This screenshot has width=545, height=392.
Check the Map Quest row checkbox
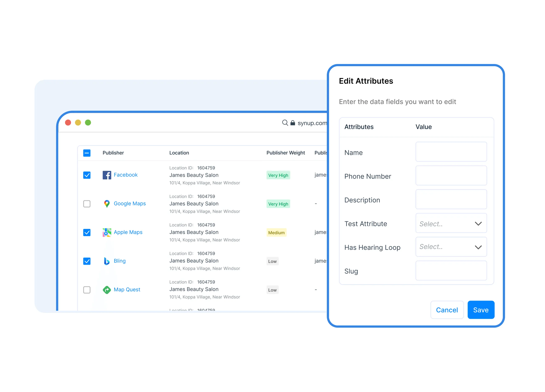pyautogui.click(x=87, y=290)
